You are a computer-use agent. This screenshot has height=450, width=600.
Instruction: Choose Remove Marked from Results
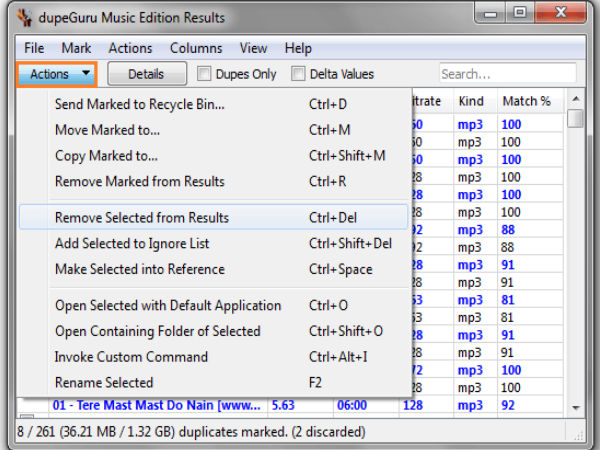[x=214, y=181]
